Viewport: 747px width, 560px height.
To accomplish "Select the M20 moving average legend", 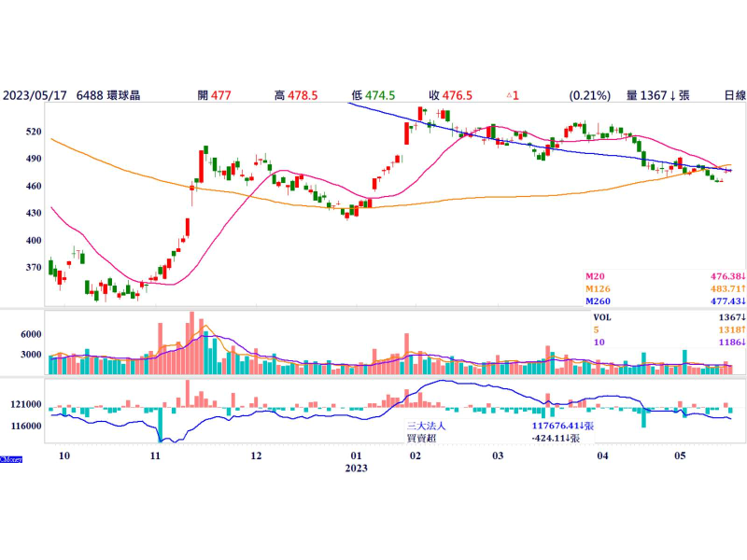I will click(x=597, y=277).
